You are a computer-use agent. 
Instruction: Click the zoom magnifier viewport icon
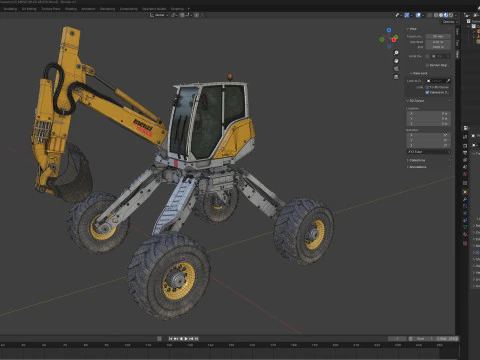396,53
